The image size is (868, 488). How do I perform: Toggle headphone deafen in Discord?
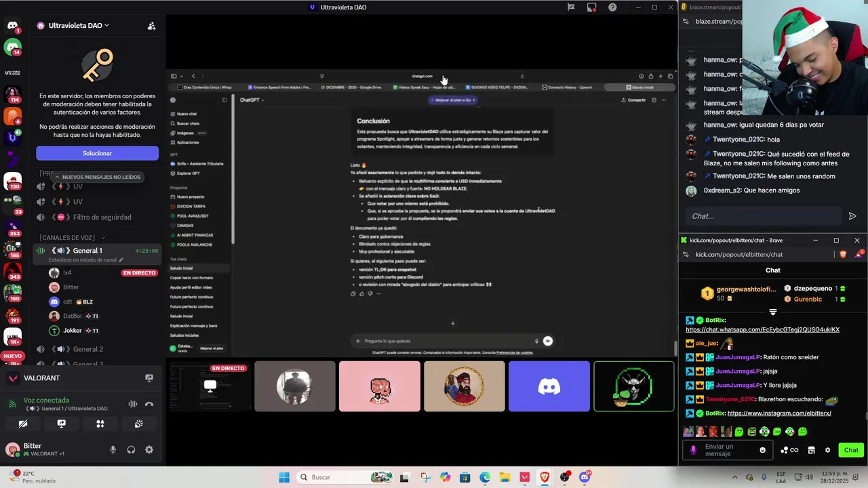[x=131, y=449]
